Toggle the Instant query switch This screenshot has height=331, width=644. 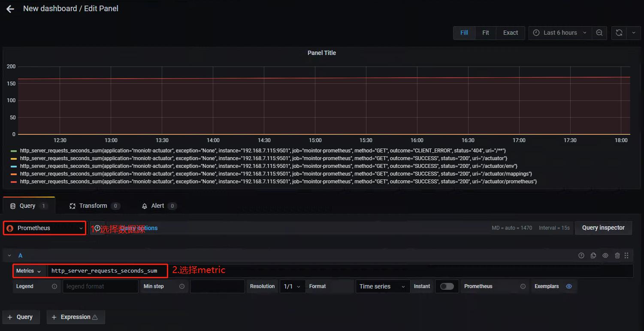tap(447, 286)
